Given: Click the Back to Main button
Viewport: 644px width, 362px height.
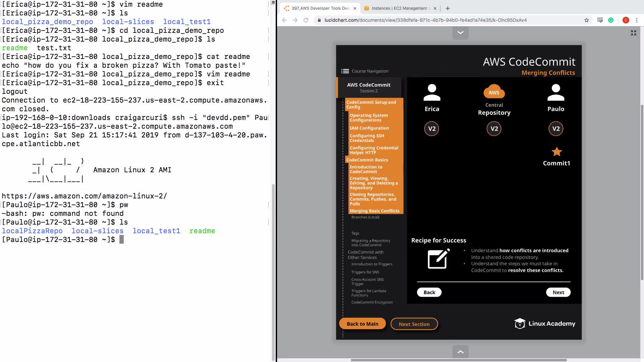Looking at the screenshot, I should click(x=362, y=324).
